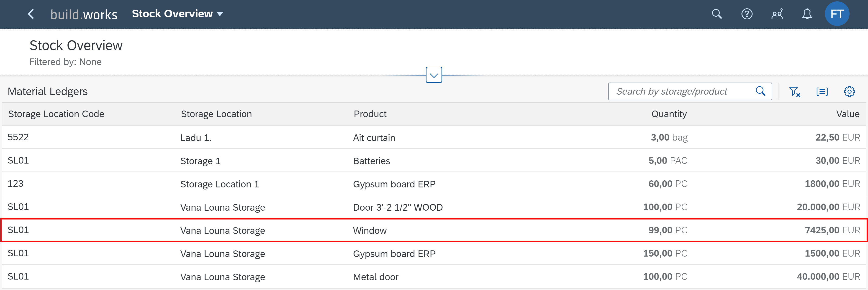Open the group view bracket-list icon
Screen dimensions: 868x290
coord(822,91)
